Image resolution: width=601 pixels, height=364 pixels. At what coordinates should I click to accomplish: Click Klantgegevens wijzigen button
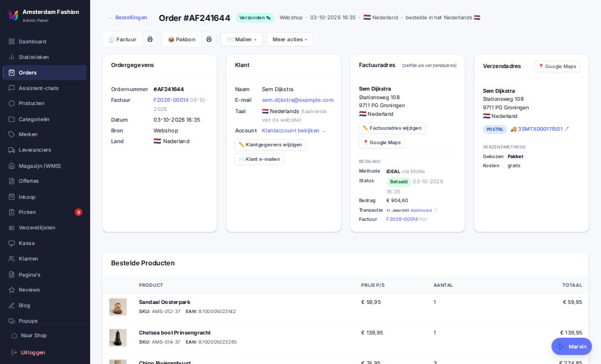coord(270,145)
